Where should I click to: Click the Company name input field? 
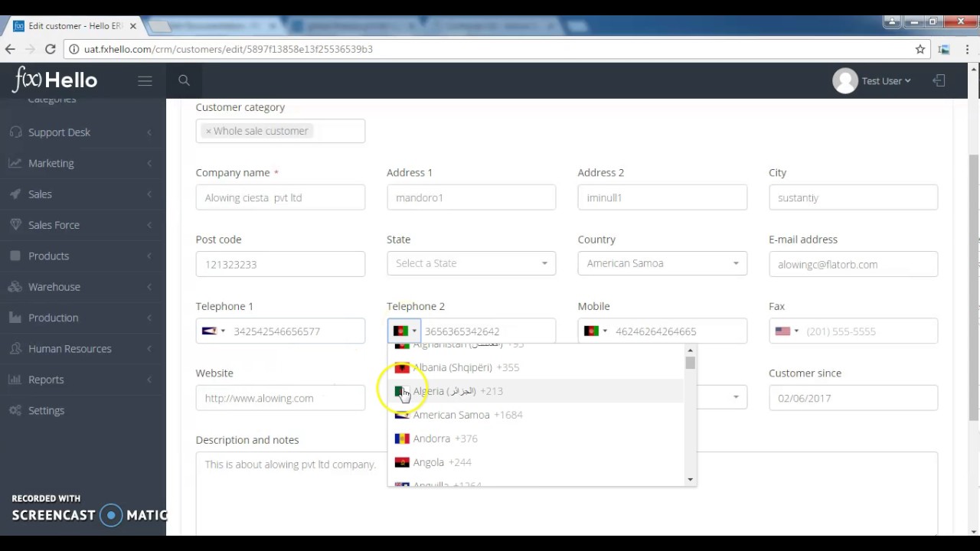tap(280, 197)
